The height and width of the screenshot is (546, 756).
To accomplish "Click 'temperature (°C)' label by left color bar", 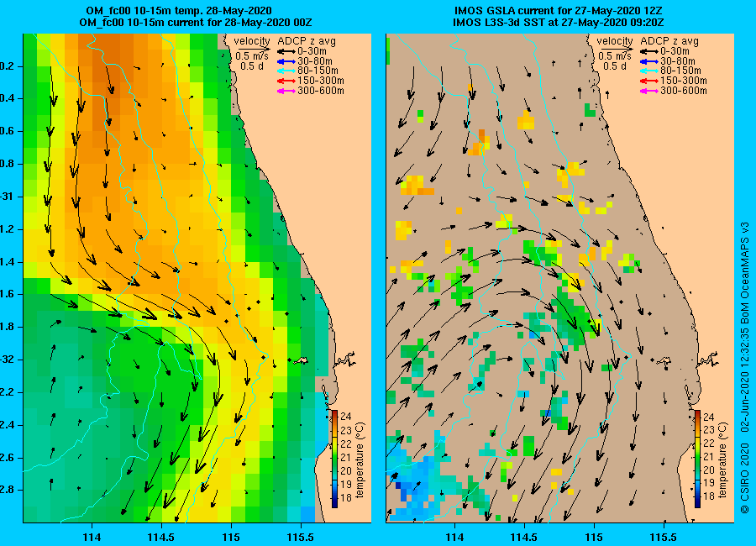I will coord(360,459).
